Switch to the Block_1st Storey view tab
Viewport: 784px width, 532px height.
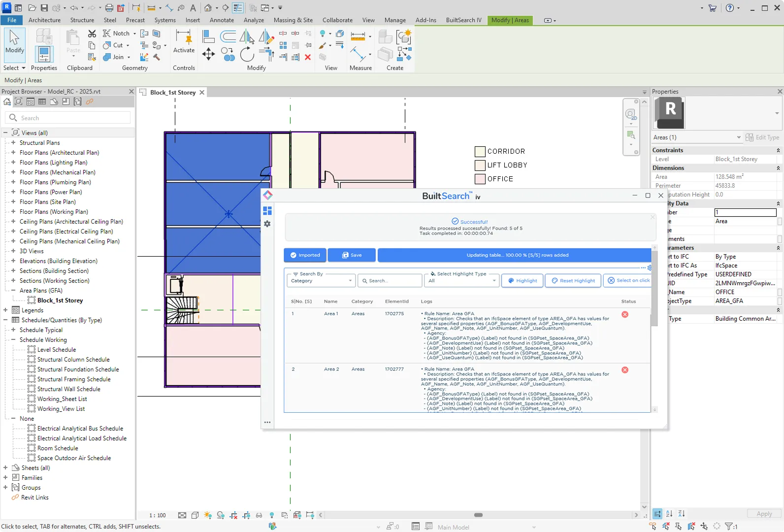coord(173,93)
